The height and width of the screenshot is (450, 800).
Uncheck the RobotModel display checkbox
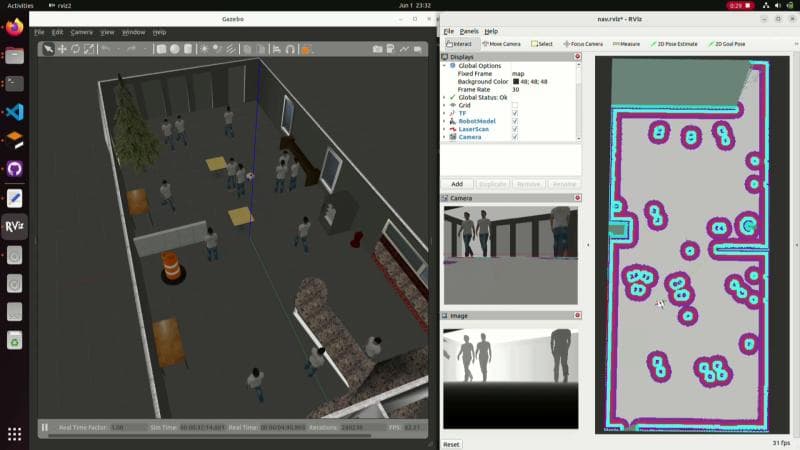coord(515,121)
